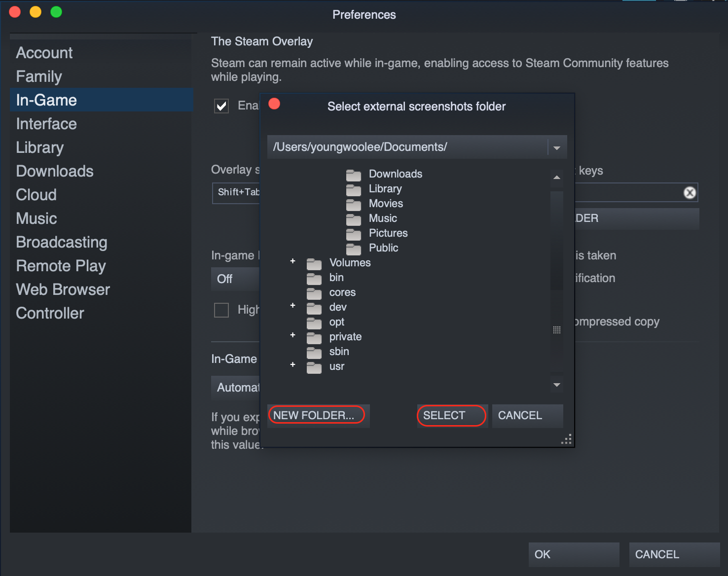Image resolution: width=728 pixels, height=576 pixels.
Task: Click the scroll down arrow in folder list
Action: click(x=557, y=385)
